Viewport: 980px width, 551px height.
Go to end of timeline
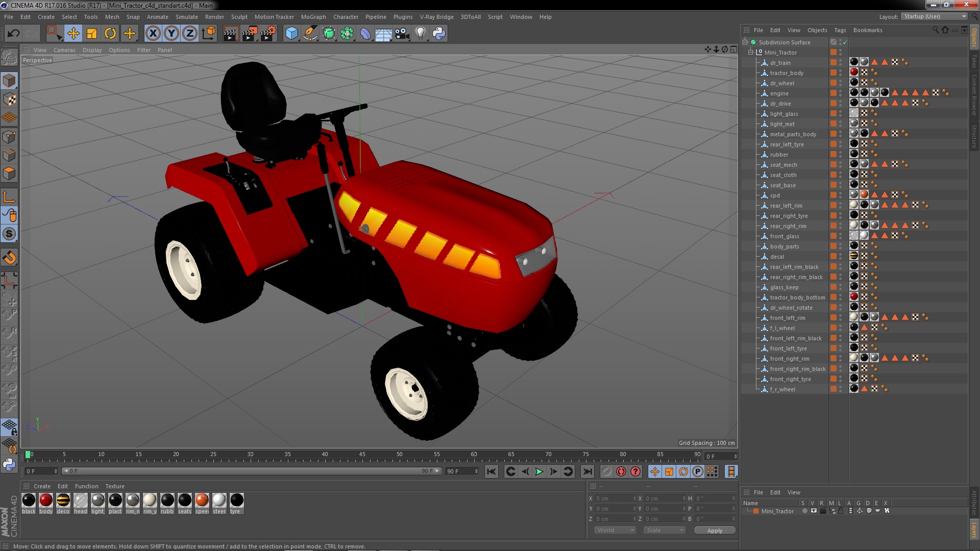click(587, 471)
